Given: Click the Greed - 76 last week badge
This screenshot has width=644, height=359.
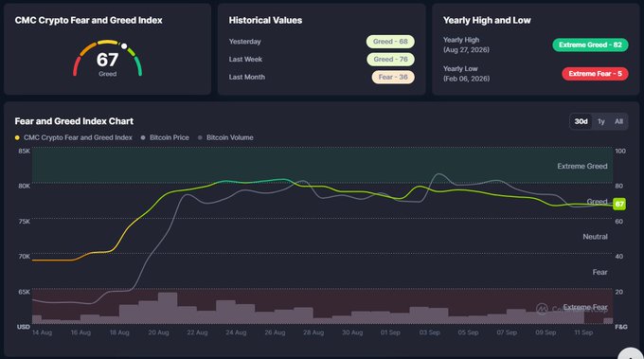Looking at the screenshot, I should pyautogui.click(x=390, y=59).
